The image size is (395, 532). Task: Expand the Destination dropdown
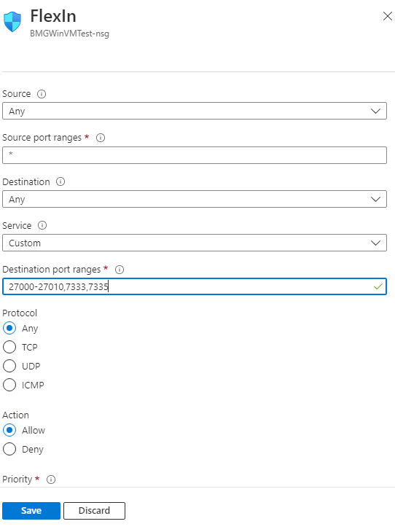(x=195, y=199)
